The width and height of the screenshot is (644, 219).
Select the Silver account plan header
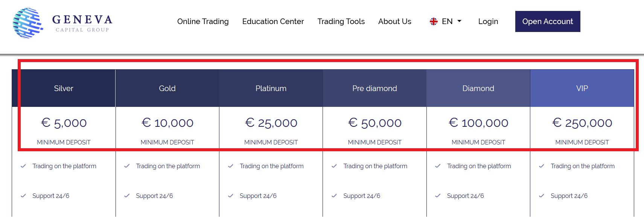[x=64, y=88]
